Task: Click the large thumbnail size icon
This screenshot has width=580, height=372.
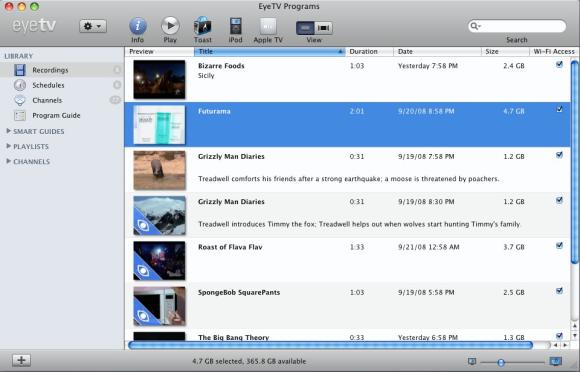Action: tap(556, 361)
